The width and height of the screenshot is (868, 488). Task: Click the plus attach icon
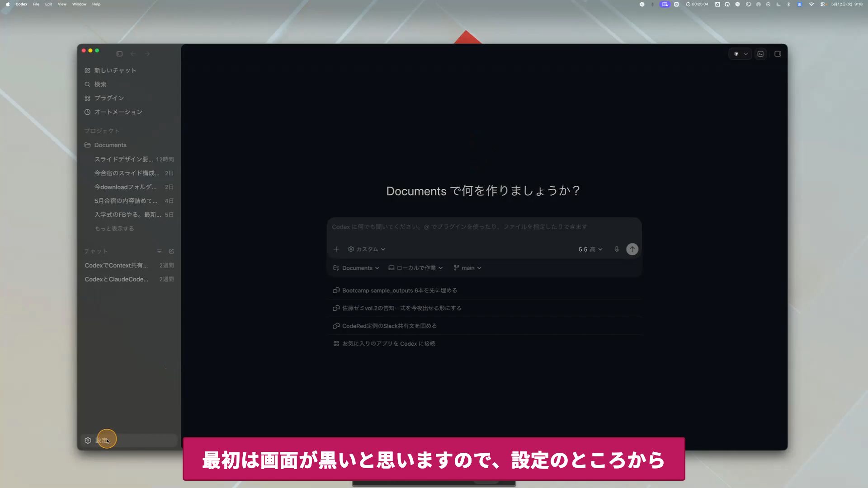[336, 249]
